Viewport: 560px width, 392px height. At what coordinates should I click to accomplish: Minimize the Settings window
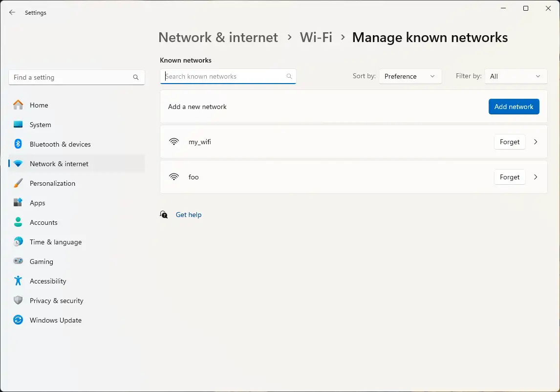tap(503, 8)
